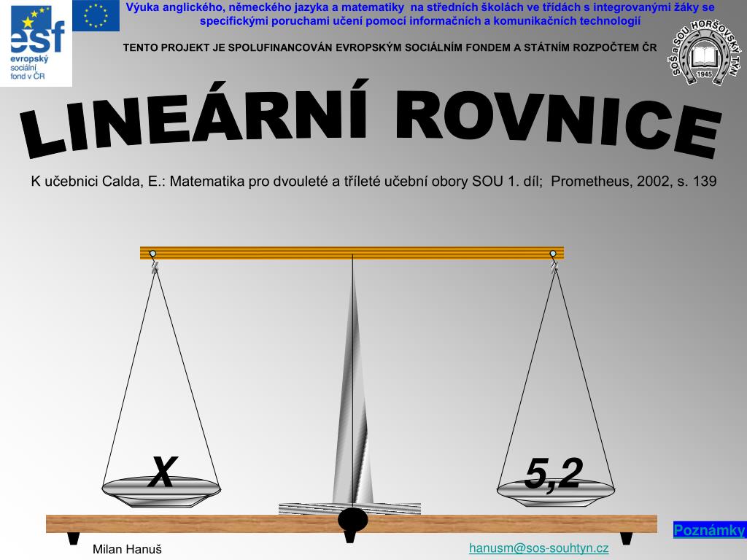Click the TENTO PROJEKT JE SPOLUFINANCOVÁN text

[390, 47]
